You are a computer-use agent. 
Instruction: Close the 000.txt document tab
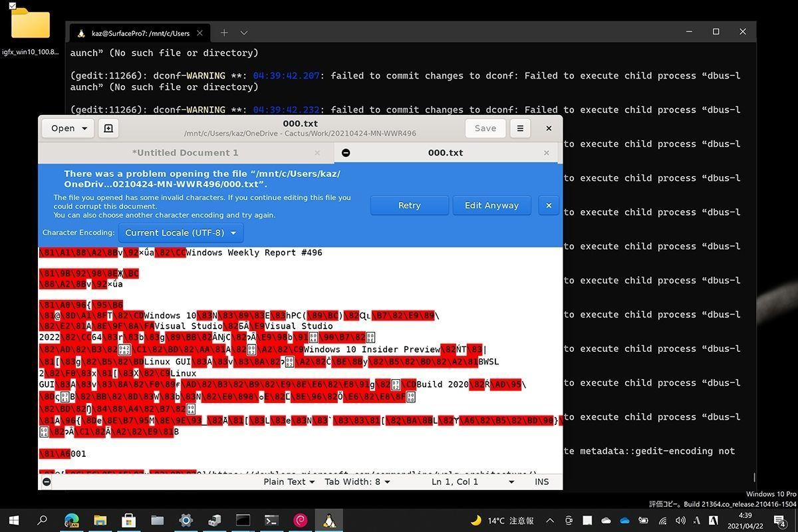coord(547,153)
